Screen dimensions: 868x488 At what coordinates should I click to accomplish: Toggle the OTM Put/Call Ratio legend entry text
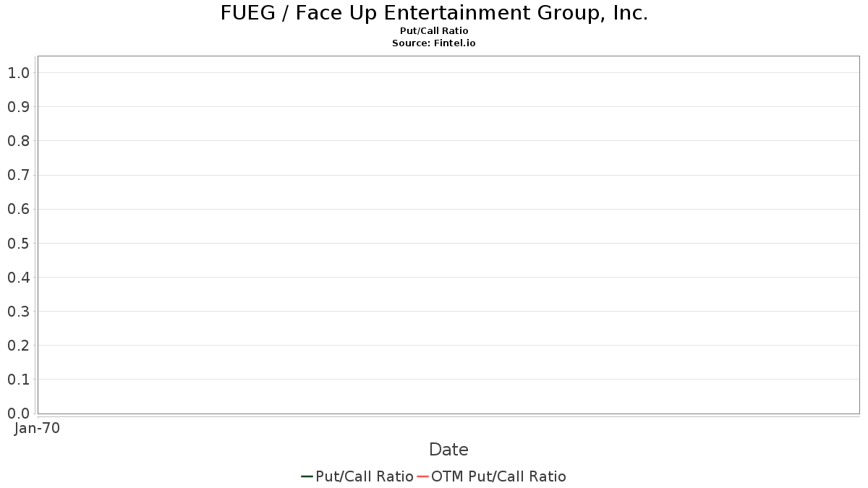pyautogui.click(x=498, y=476)
